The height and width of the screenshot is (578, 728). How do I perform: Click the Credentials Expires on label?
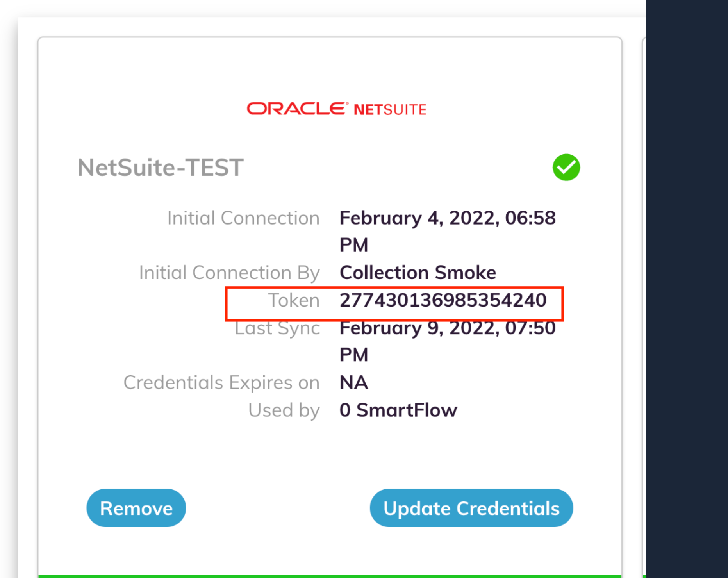[221, 382]
